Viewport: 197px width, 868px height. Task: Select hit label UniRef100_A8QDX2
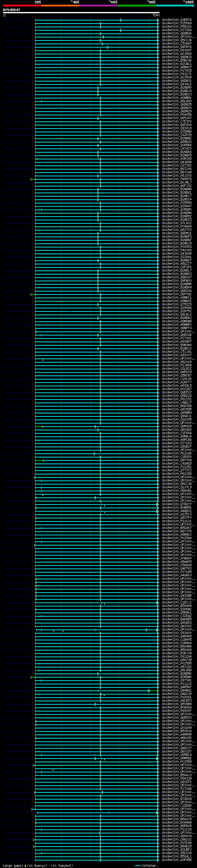coord(176,511)
